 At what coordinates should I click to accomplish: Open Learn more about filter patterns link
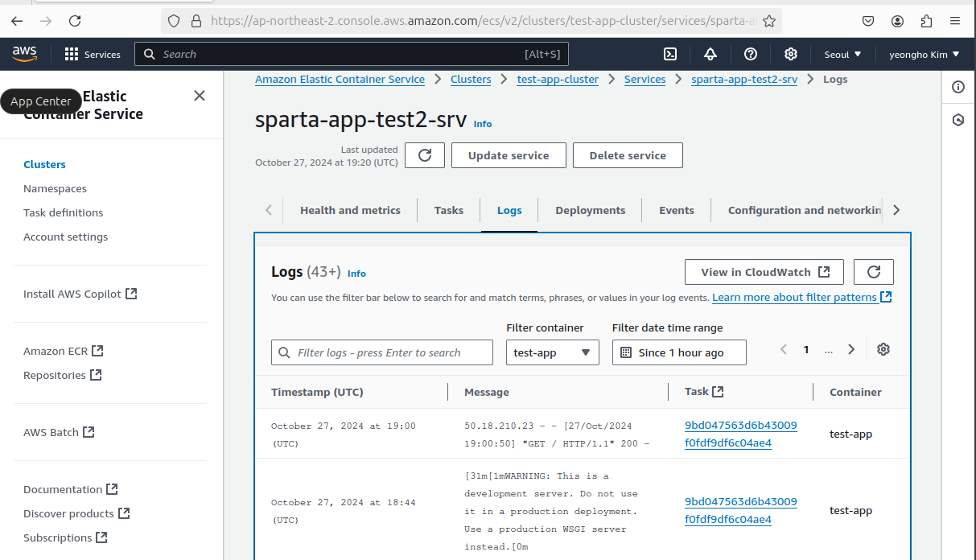[x=801, y=297]
